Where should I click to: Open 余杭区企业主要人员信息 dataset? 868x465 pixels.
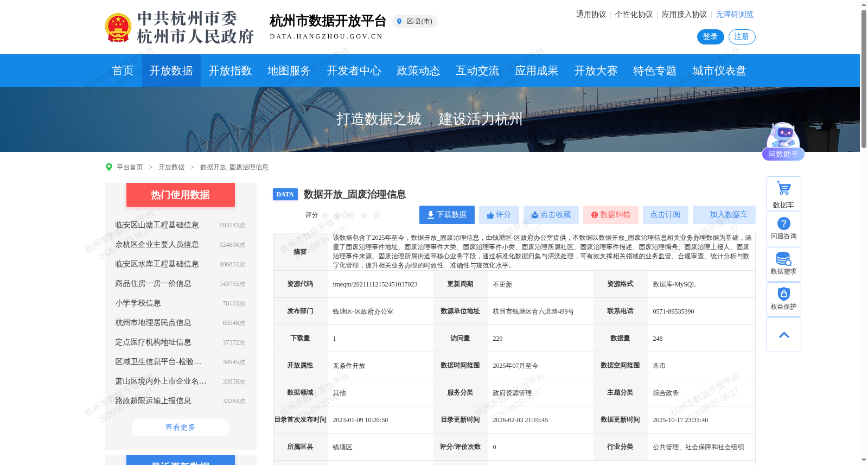pos(157,245)
